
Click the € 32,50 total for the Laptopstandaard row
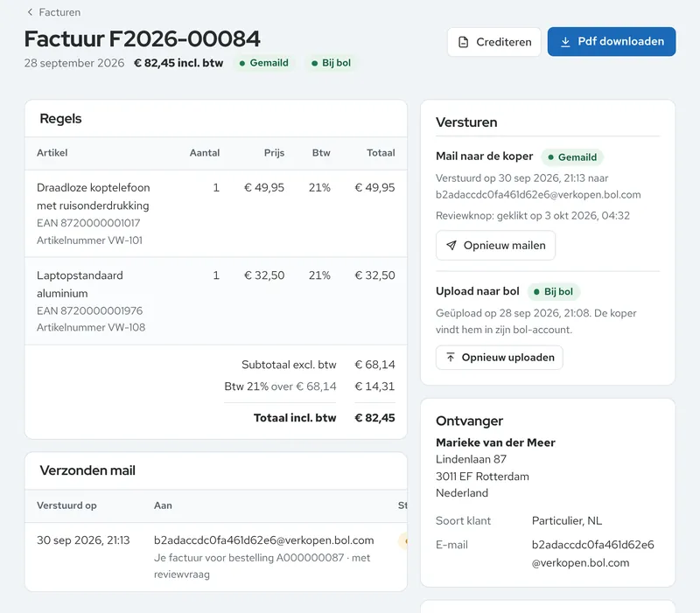coord(375,275)
